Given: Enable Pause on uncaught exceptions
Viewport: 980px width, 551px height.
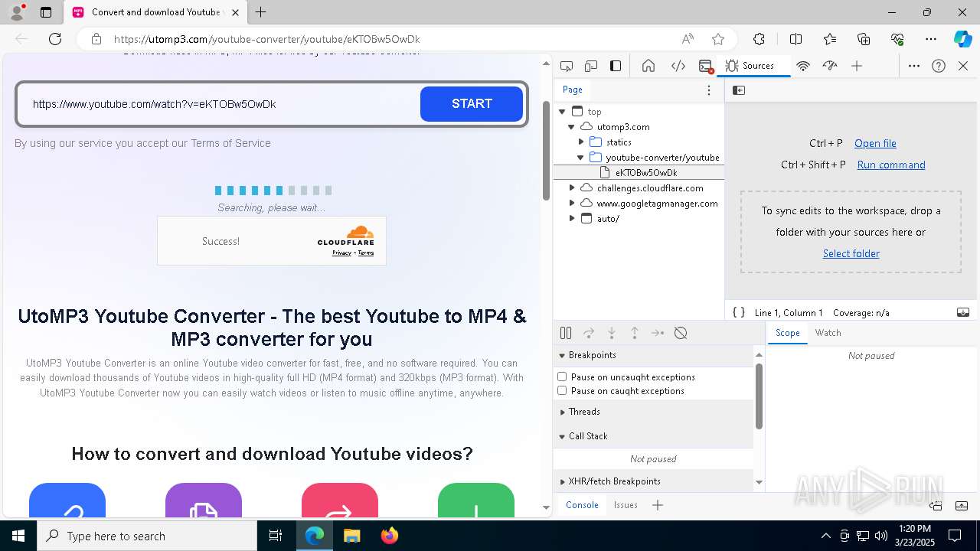Looking at the screenshot, I should [x=562, y=377].
